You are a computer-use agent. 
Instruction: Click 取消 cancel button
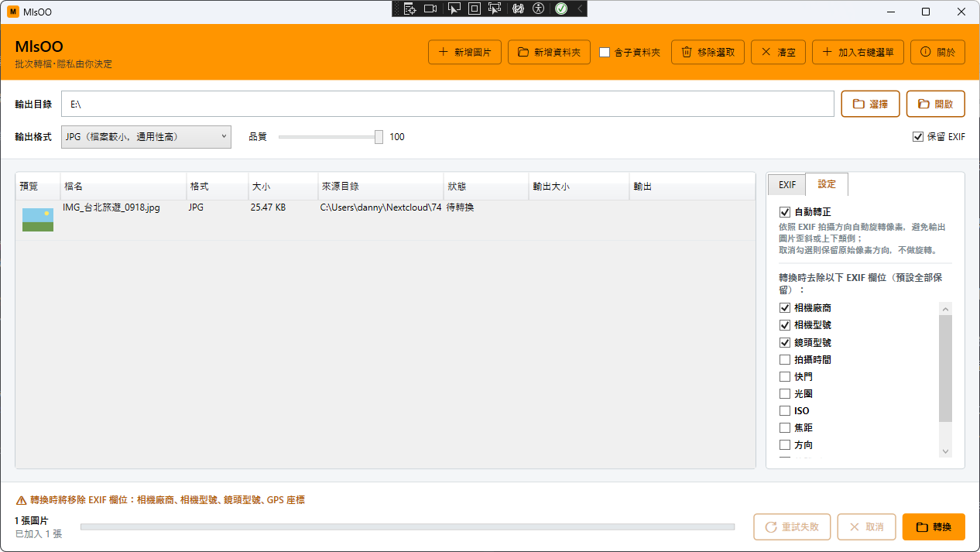(866, 526)
